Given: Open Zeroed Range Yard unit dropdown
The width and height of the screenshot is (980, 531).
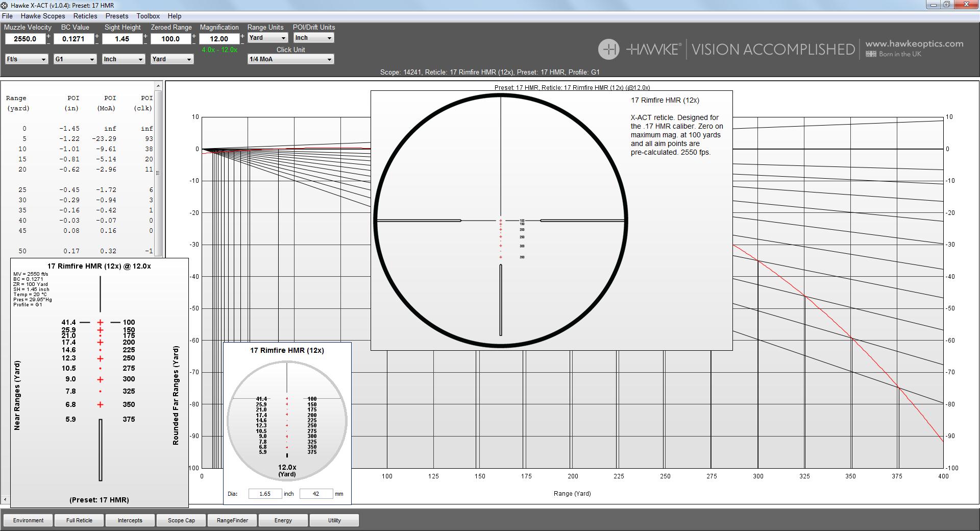Looking at the screenshot, I should pyautogui.click(x=172, y=59).
